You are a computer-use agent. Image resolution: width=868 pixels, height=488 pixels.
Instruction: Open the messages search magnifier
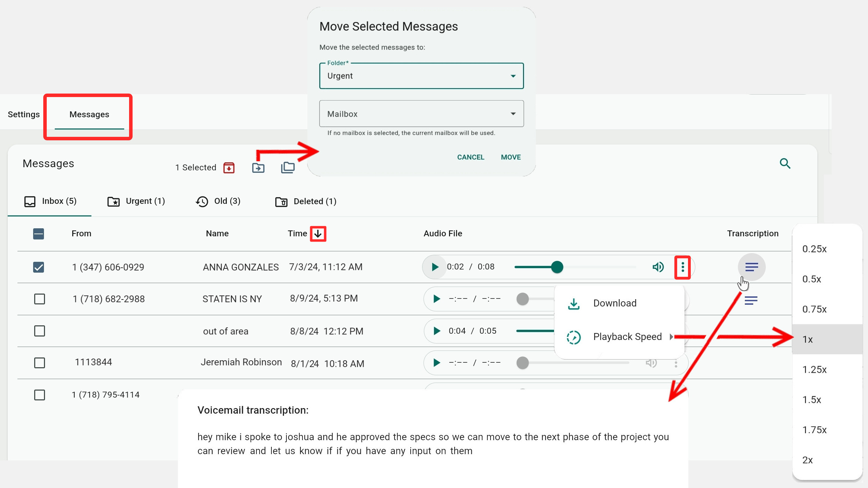point(785,163)
